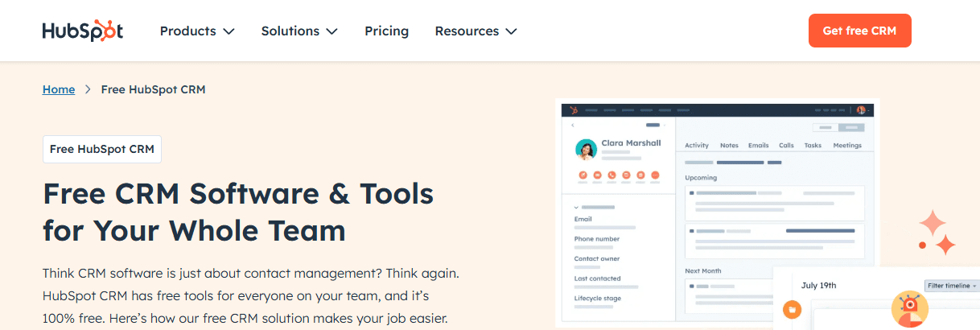
Task: Click the phone call action icon under Clara Marshall
Action: pyautogui.click(x=612, y=175)
